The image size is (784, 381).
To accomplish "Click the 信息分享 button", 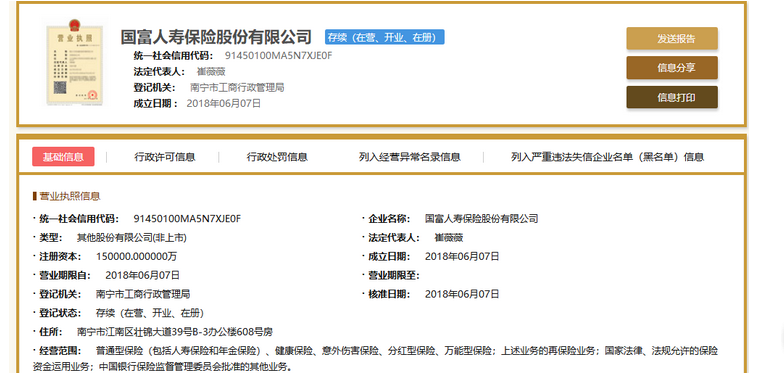I will (x=672, y=68).
